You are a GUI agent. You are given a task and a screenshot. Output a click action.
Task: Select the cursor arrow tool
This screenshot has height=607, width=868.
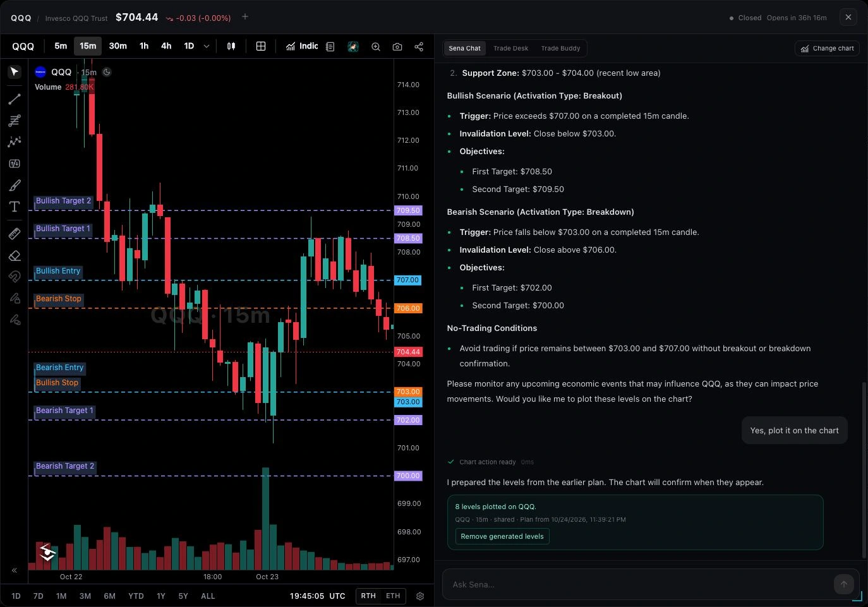[15, 71]
